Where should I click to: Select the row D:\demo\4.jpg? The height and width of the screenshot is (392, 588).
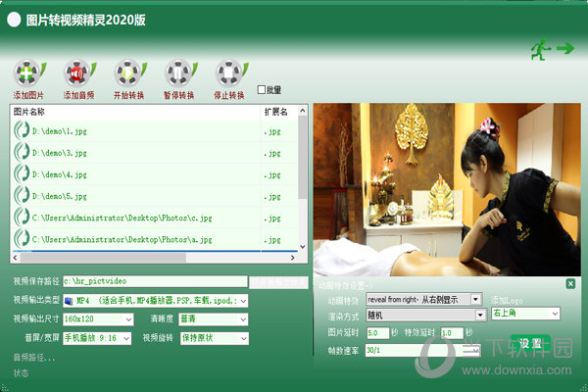tap(155, 174)
